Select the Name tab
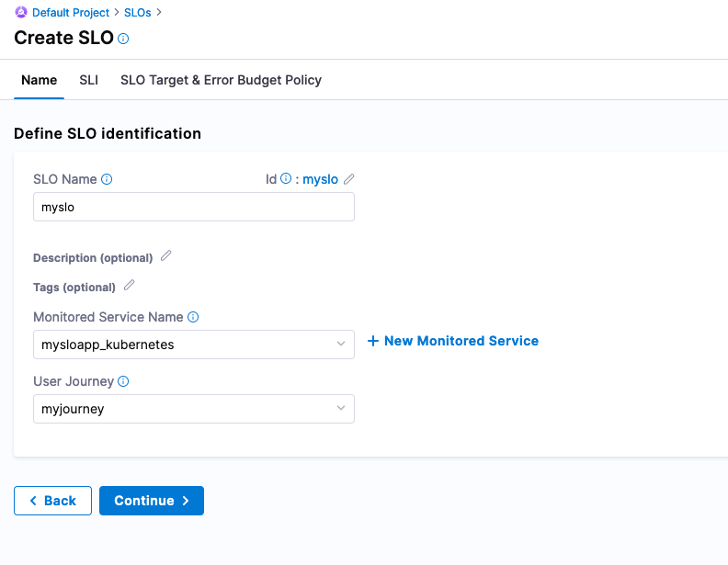Screen dimensions: 728x565 click(x=39, y=80)
